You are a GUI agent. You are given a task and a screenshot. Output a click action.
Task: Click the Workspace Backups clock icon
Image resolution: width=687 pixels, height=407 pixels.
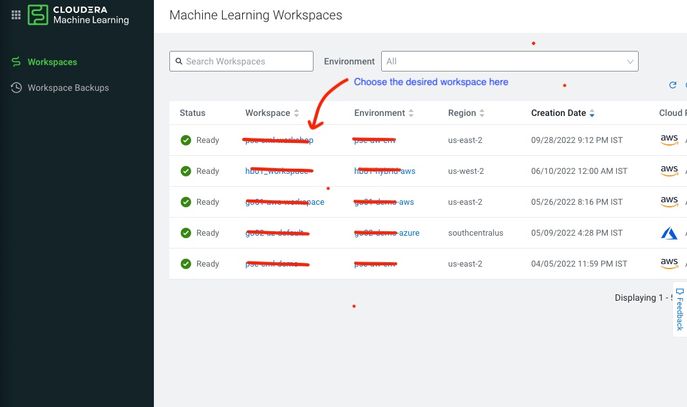[16, 88]
